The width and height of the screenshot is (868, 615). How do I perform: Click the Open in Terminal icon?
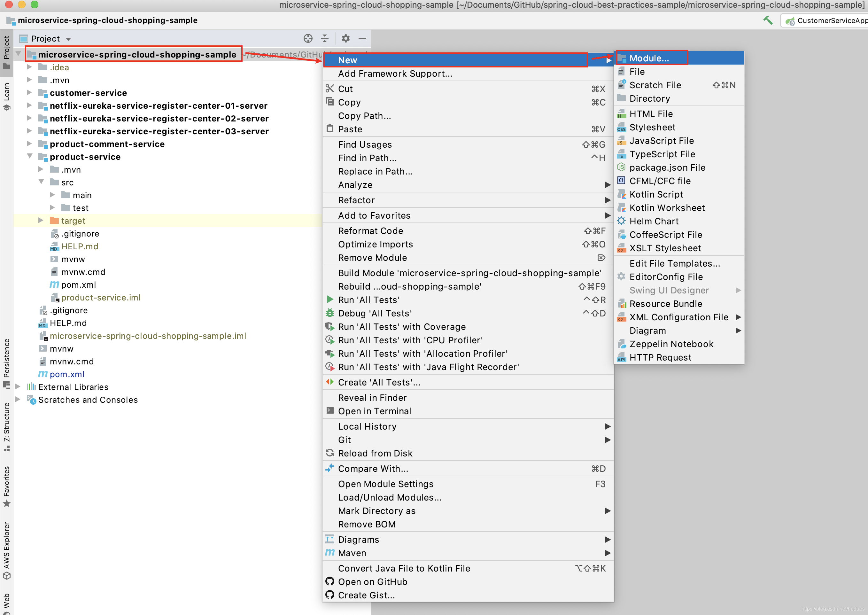[x=330, y=410]
